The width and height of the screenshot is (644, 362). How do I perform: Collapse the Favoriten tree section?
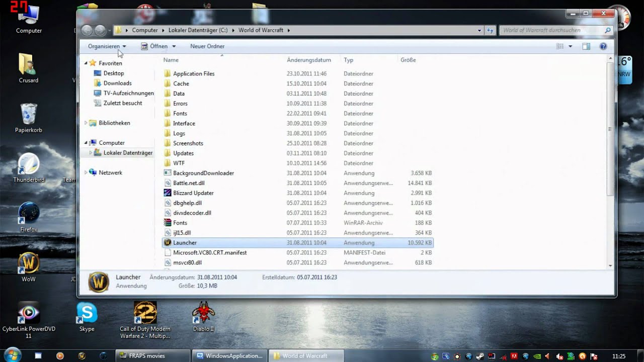click(x=86, y=63)
